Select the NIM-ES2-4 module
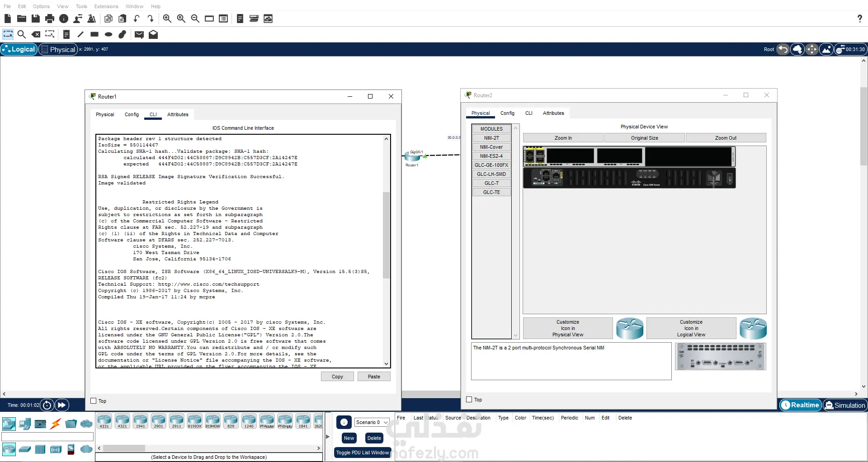The height and width of the screenshot is (462, 868). click(x=491, y=156)
